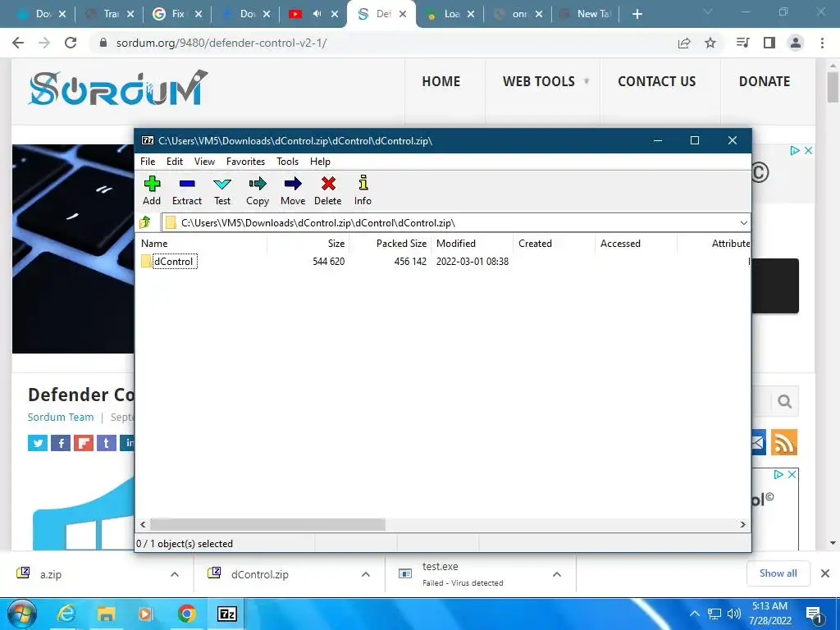This screenshot has width=840, height=630.
Task: Bookmark this page with the star icon
Action: [710, 43]
